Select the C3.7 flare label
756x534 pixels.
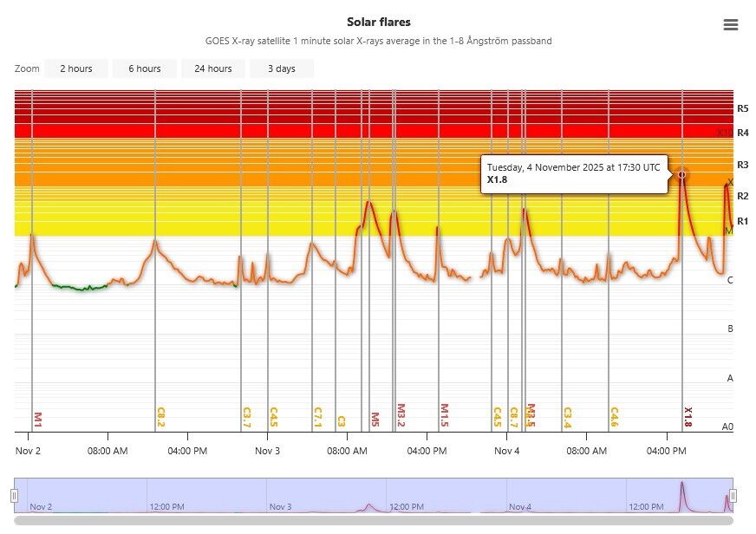point(246,417)
